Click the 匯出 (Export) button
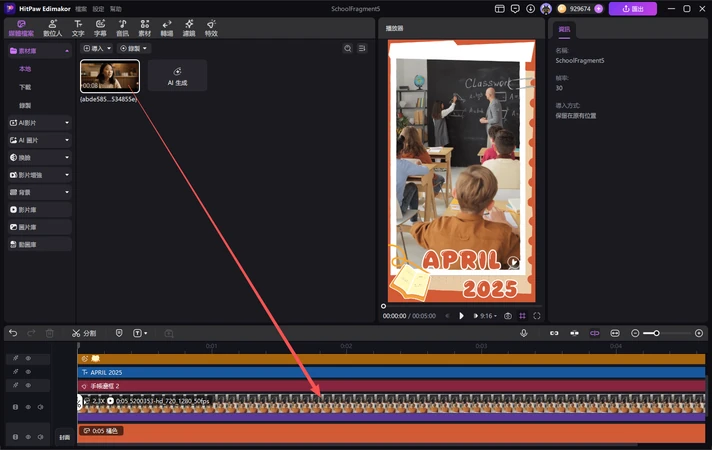 (632, 9)
